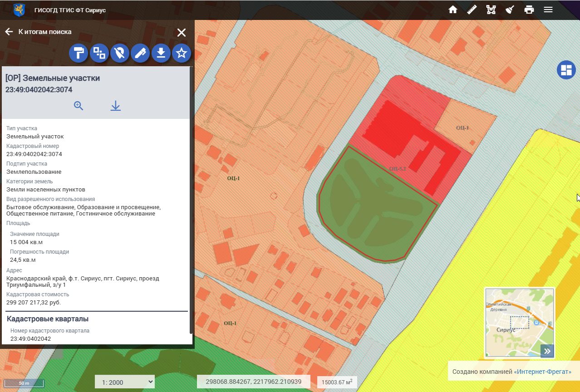Open the hamburger main menu

548,10
